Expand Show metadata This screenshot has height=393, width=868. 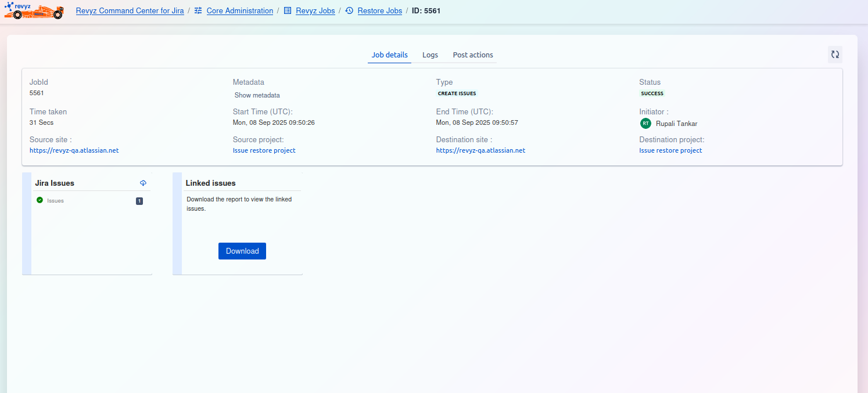coord(257,95)
